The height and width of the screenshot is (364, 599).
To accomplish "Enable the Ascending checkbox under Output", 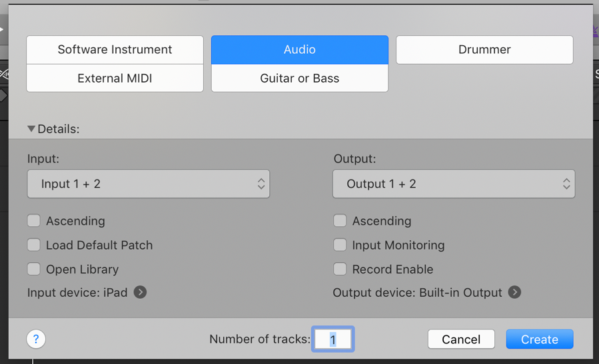I will pyautogui.click(x=340, y=221).
